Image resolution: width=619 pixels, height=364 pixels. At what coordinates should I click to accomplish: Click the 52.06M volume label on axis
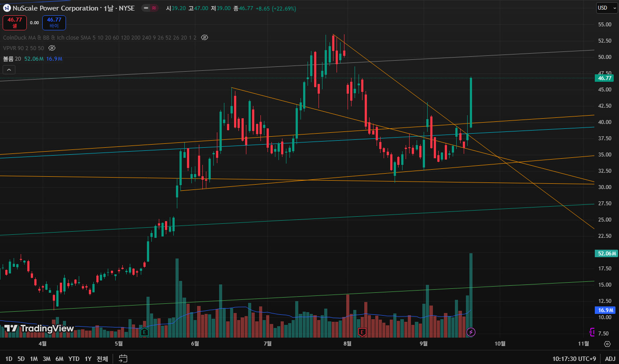click(605, 253)
